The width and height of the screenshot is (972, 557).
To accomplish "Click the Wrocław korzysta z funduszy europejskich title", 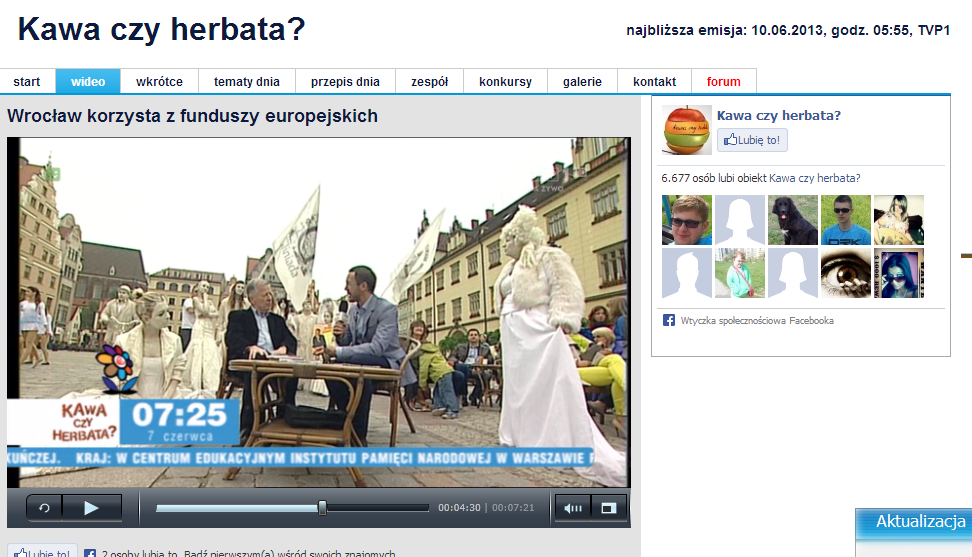I will pos(192,116).
